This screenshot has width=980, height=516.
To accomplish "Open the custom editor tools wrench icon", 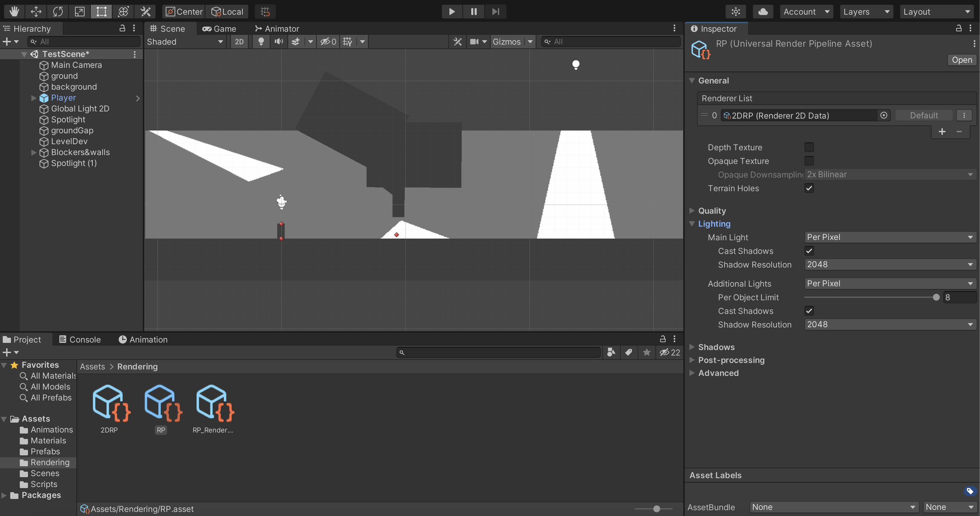I will 145,11.
